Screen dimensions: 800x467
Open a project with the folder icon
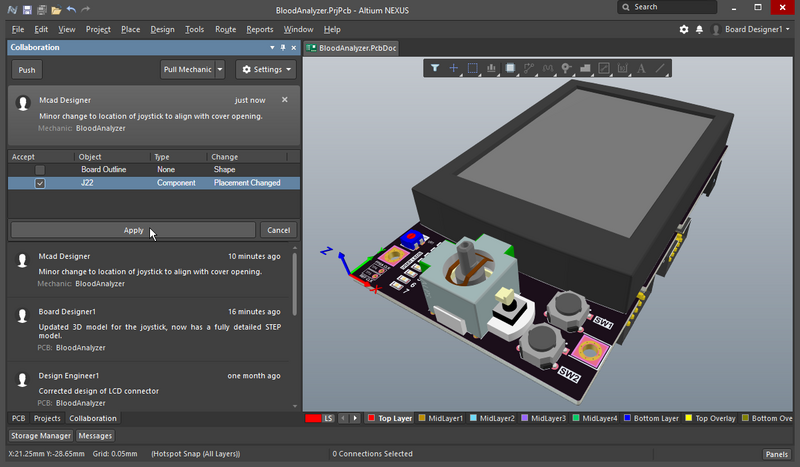pos(56,10)
